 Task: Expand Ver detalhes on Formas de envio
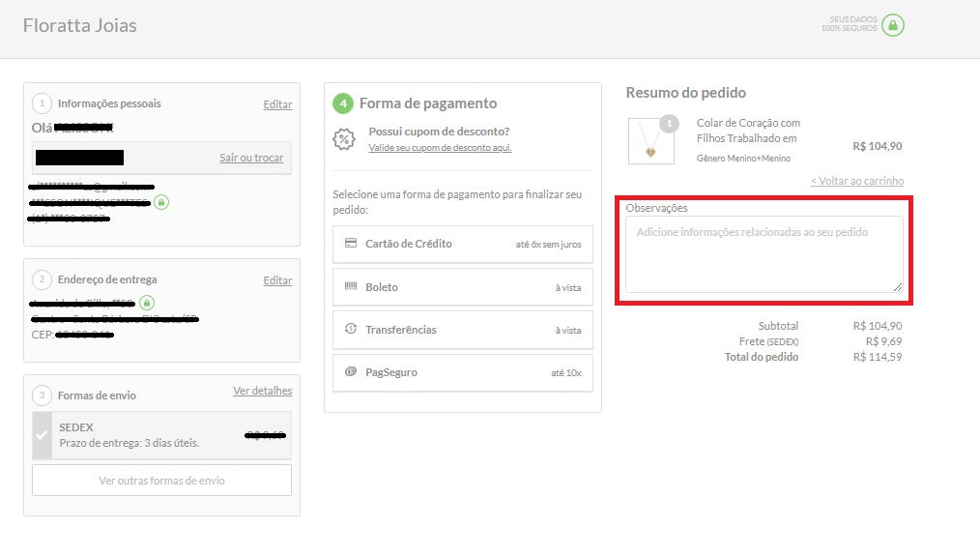263,391
